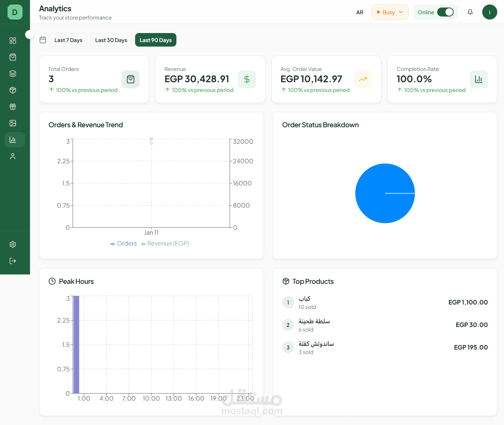The height and width of the screenshot is (425, 504).
Task: Click the ساندوتش كفتة product name
Action: click(316, 344)
